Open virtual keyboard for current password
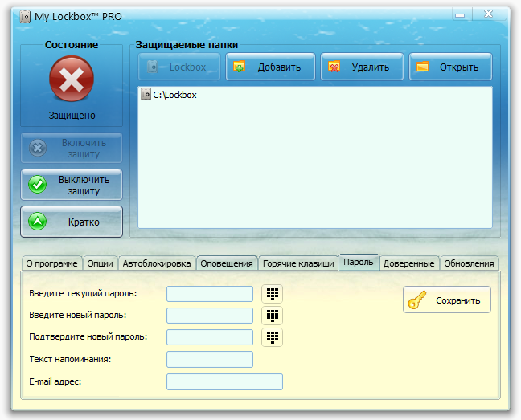521x420 pixels. [272, 294]
